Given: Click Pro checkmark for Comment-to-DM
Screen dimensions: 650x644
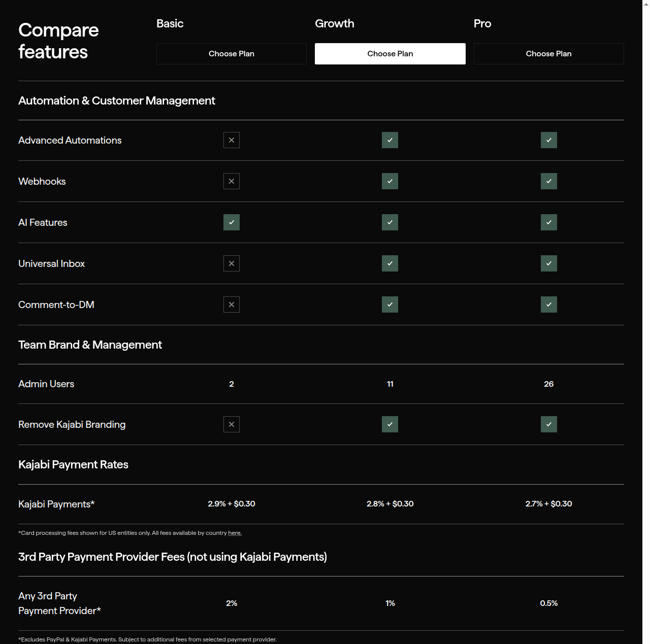Looking at the screenshot, I should (x=549, y=304).
